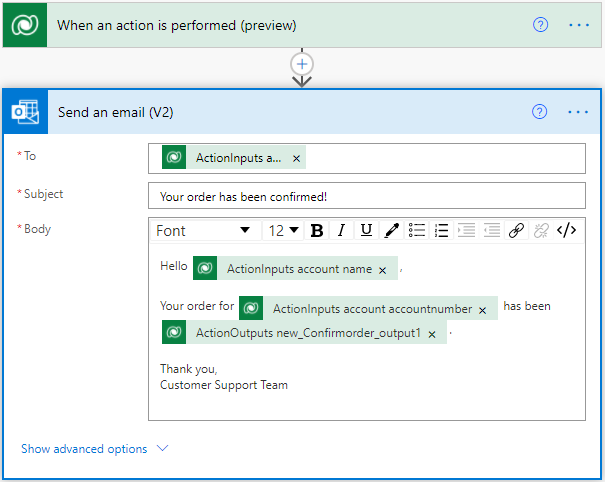This screenshot has height=482, width=605.
Task: Insert a numbered list
Action: point(441,231)
